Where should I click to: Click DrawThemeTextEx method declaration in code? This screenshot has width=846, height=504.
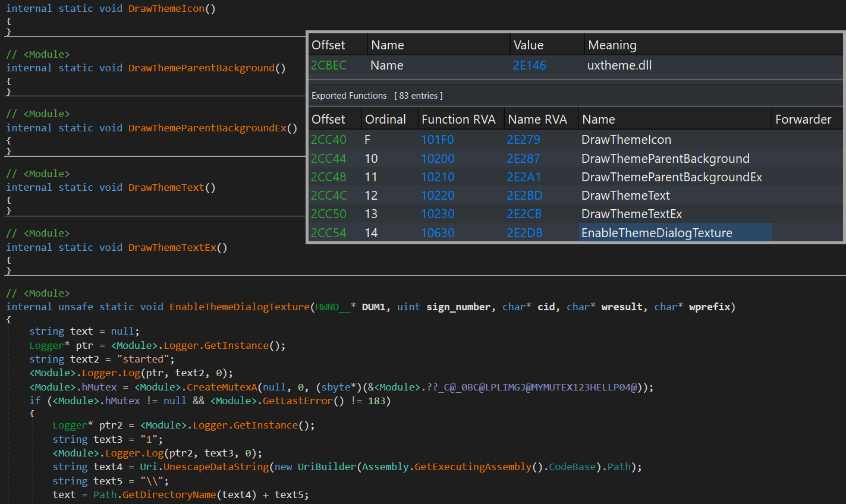[x=172, y=247]
